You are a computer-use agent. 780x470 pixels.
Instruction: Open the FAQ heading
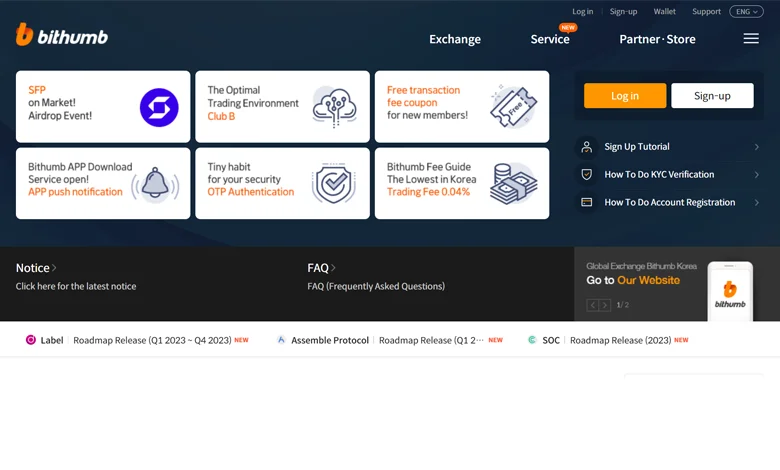pyautogui.click(x=318, y=268)
